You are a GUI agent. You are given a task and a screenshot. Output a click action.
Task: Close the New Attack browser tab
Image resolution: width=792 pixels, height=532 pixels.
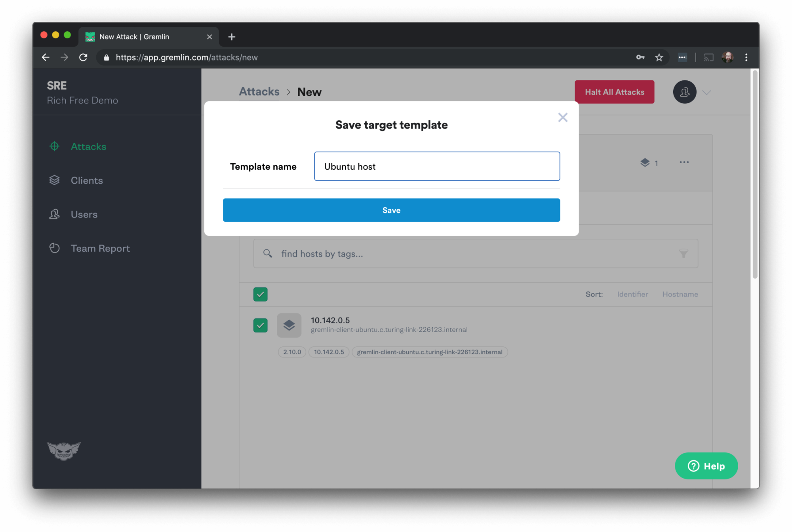coord(209,37)
